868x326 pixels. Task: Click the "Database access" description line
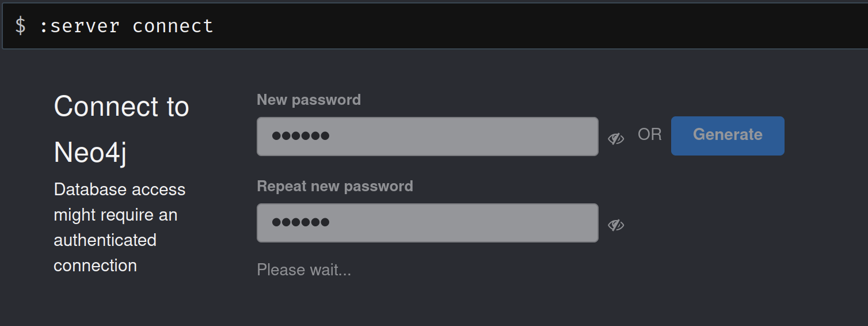119,189
